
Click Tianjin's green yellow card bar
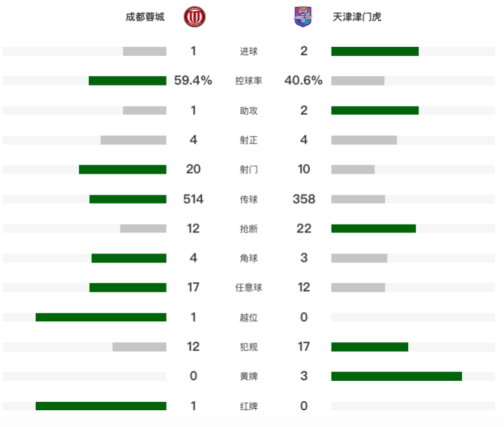[397, 376]
